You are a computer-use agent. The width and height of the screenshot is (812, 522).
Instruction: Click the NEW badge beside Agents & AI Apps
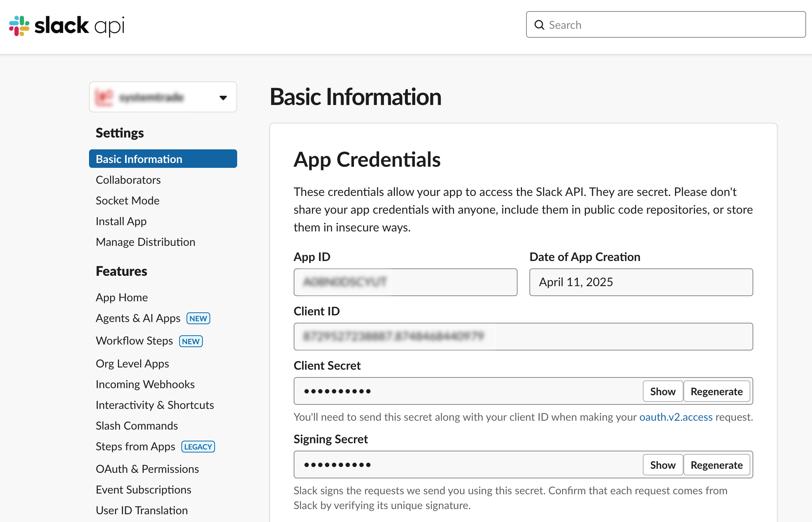coord(198,318)
